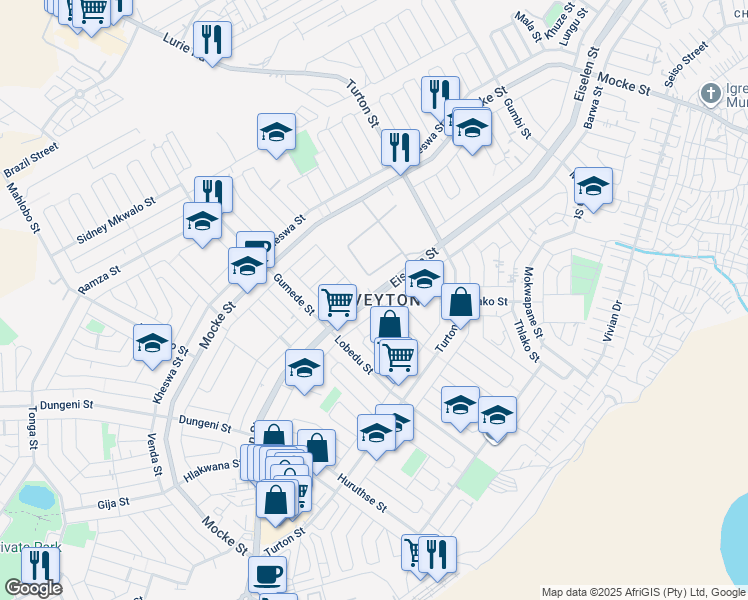Click the restaurant marker near Lurie St
This screenshot has height=600, width=748.
pos(212,40)
